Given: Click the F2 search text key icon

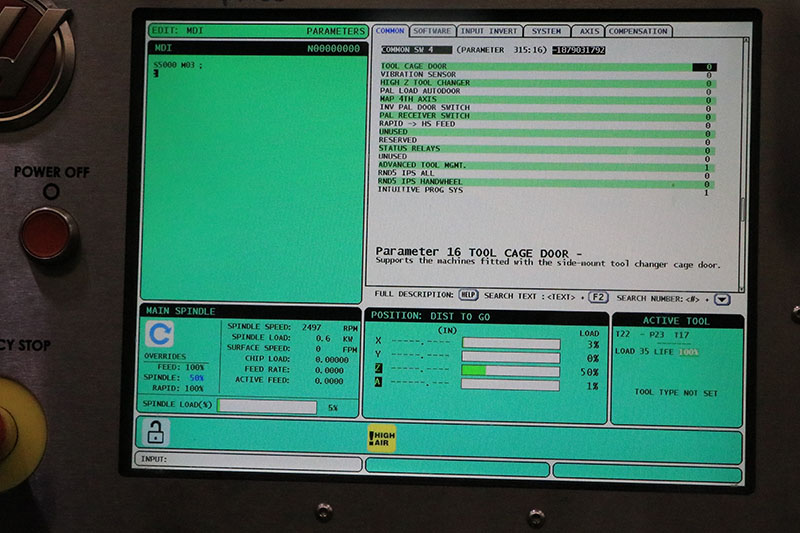Looking at the screenshot, I should [x=598, y=297].
